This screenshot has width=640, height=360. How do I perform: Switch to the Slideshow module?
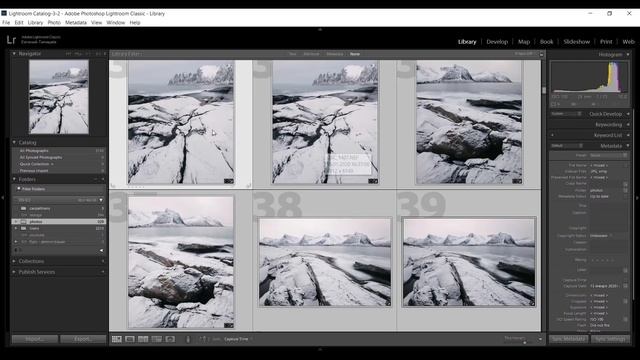pyautogui.click(x=577, y=42)
